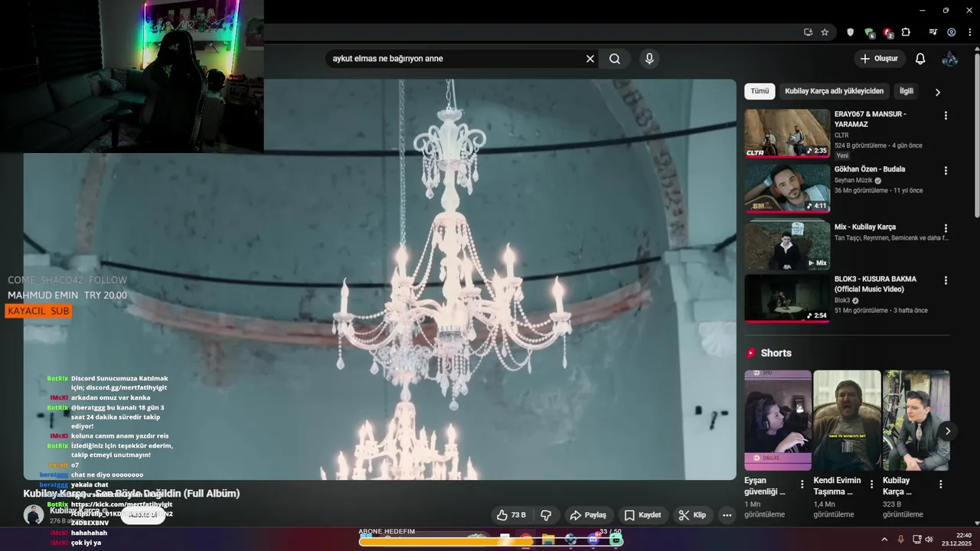Image resolution: width=980 pixels, height=551 pixels.
Task: Open YouTube notifications bell
Action: point(920,59)
